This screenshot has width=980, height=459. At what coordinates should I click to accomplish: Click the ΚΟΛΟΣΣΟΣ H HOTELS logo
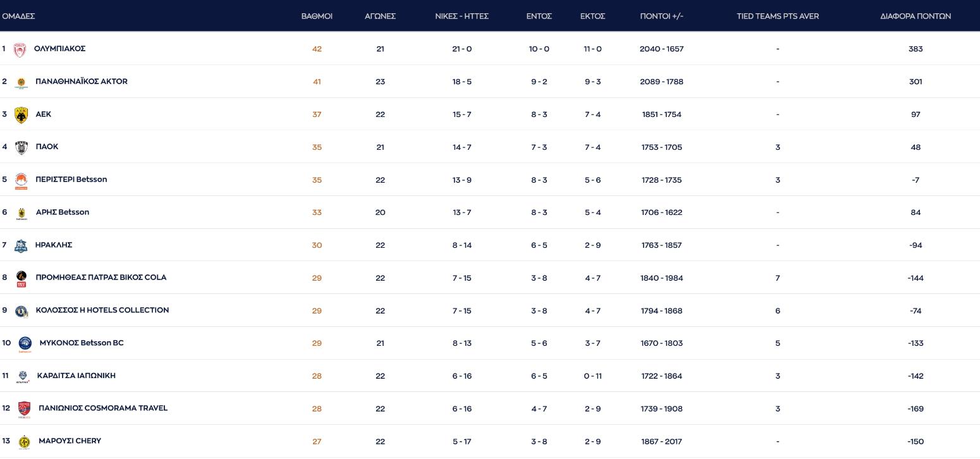pyautogui.click(x=21, y=311)
